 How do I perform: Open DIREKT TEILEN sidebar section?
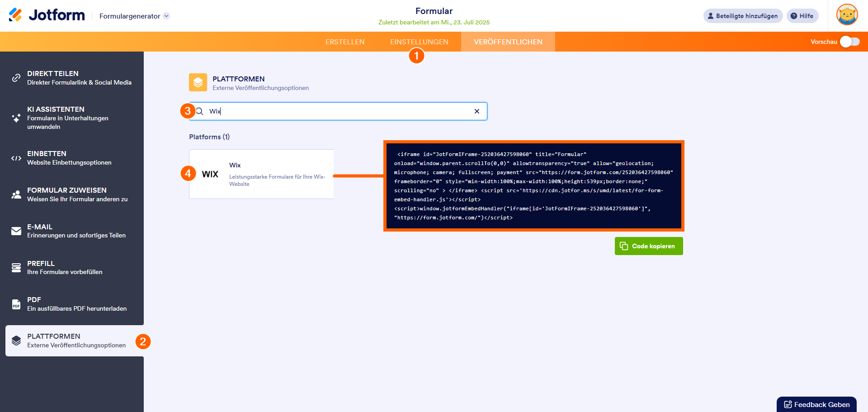72,78
